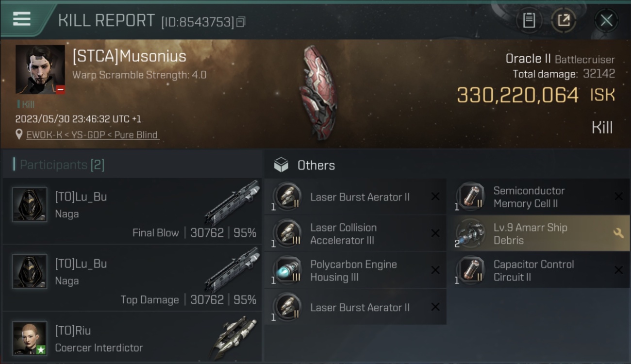Open Lu_Bu Final Blow participant entry

[132, 211]
